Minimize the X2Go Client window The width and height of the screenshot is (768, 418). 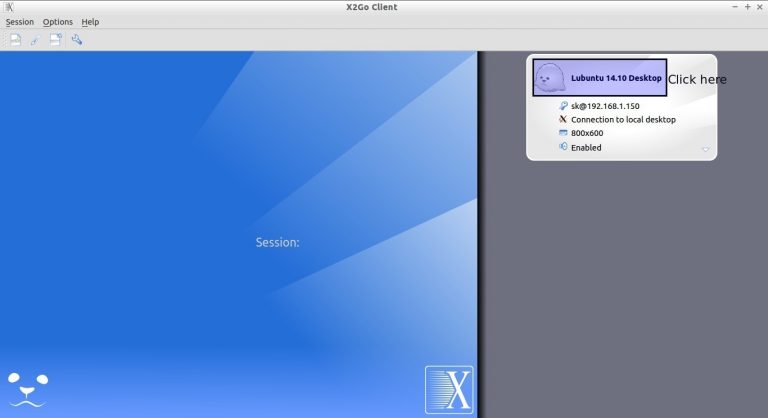pos(735,7)
